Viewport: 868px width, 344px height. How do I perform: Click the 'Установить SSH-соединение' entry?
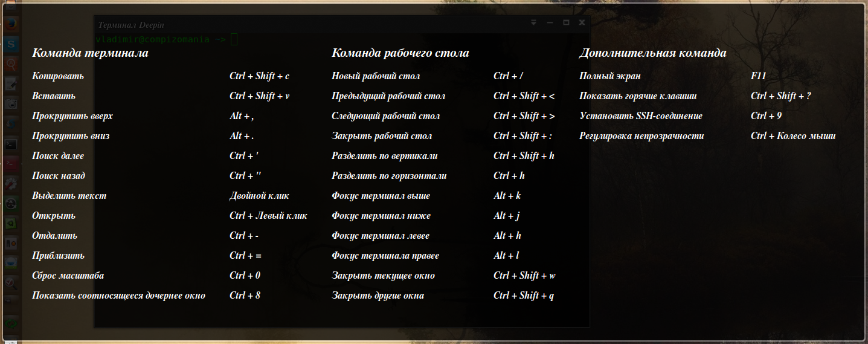click(x=641, y=116)
